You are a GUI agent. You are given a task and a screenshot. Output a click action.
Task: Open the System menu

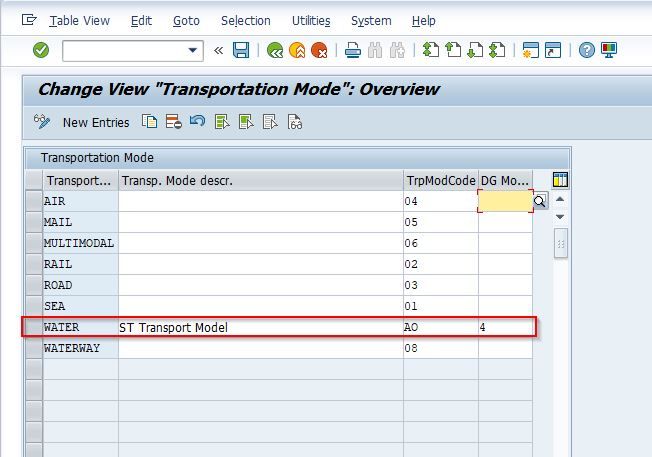pos(371,21)
